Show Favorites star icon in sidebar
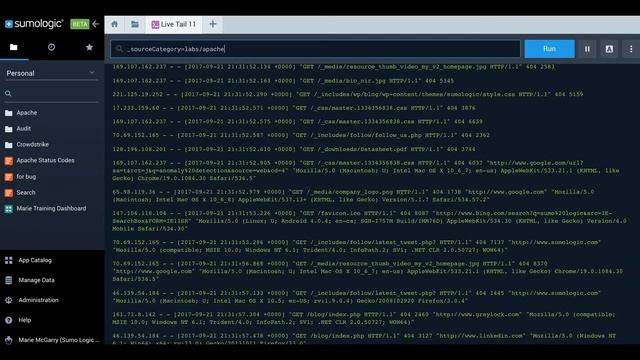The height and width of the screenshot is (360, 640). (89, 47)
